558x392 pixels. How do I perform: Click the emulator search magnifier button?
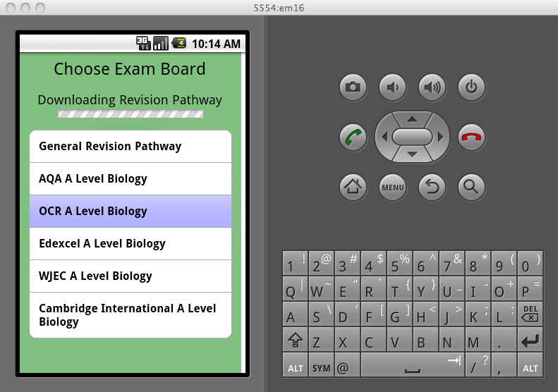(471, 187)
